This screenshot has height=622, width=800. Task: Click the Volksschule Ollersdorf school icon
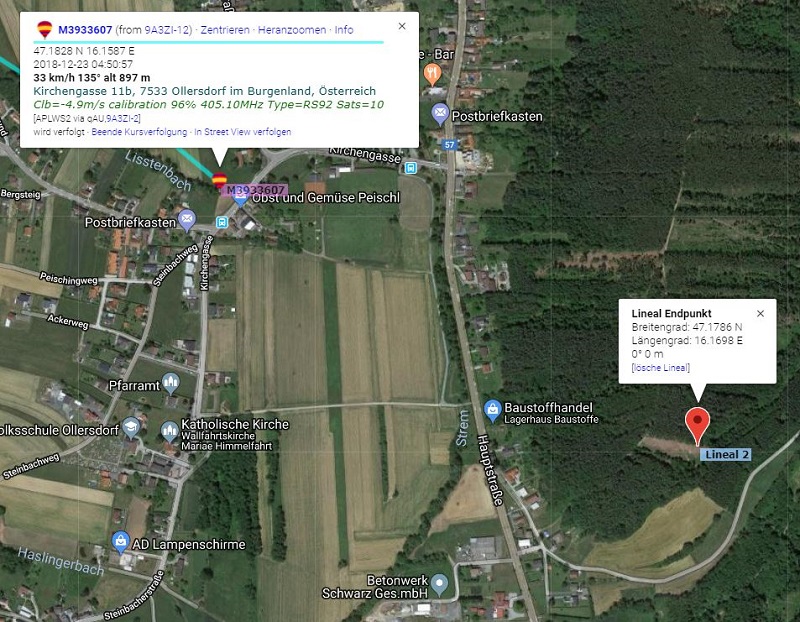coord(131,428)
